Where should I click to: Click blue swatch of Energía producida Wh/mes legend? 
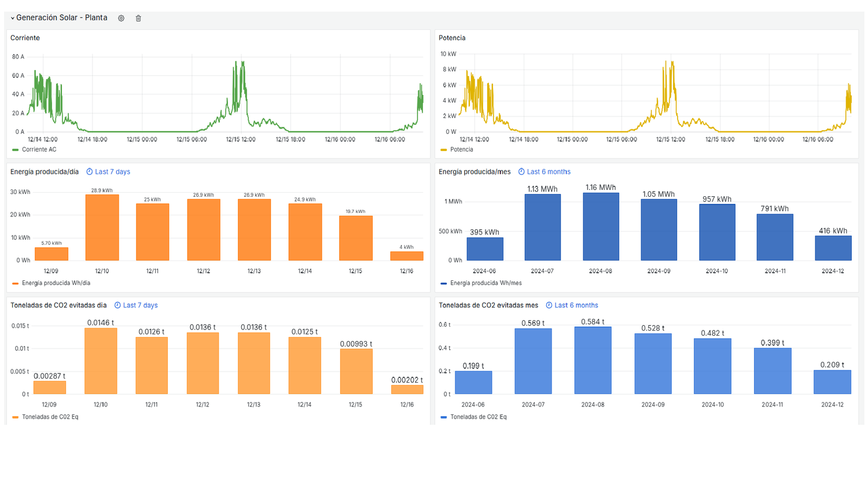(x=444, y=284)
